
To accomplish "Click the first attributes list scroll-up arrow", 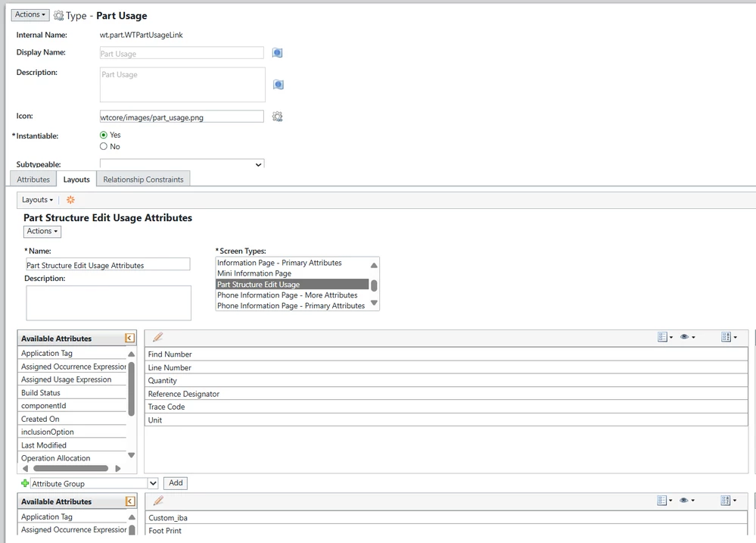I will click(131, 354).
